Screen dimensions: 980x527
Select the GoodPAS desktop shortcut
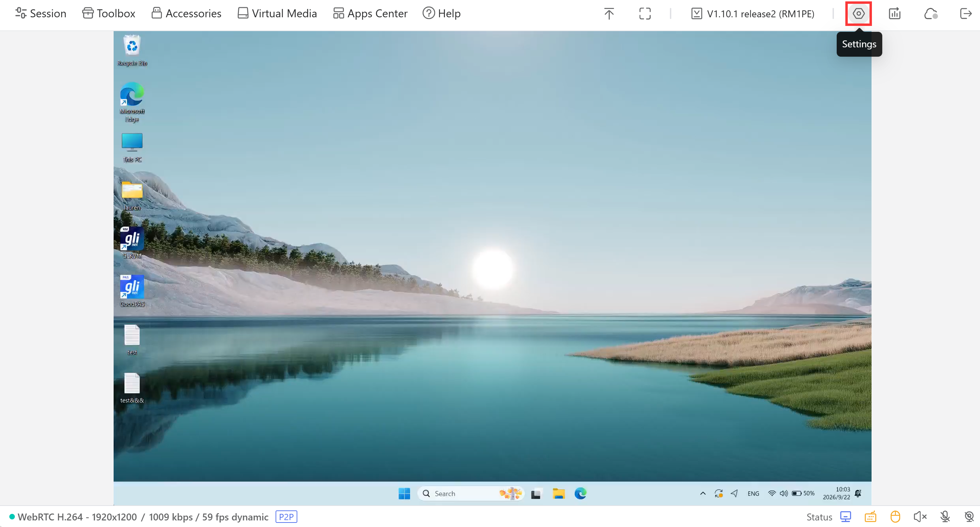pos(132,291)
